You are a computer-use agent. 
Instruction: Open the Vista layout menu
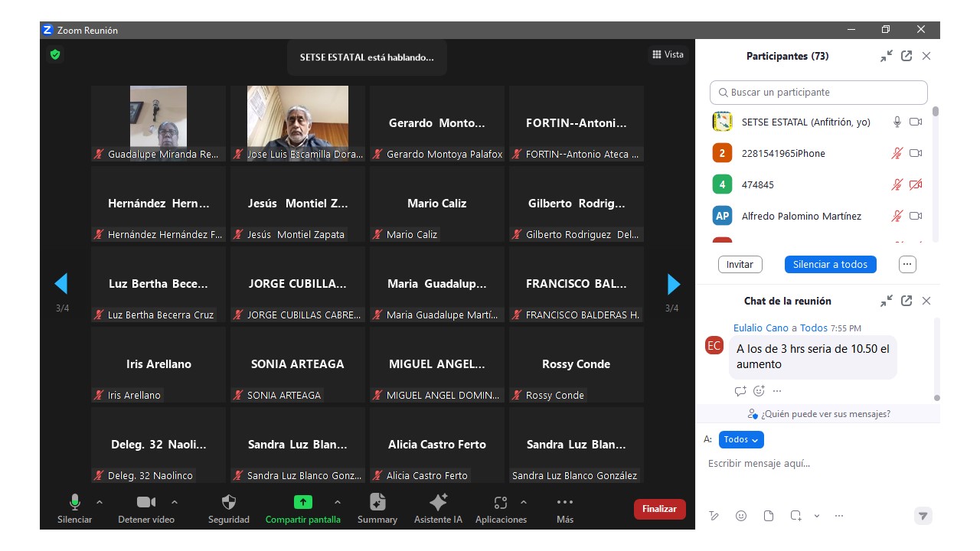(x=668, y=54)
